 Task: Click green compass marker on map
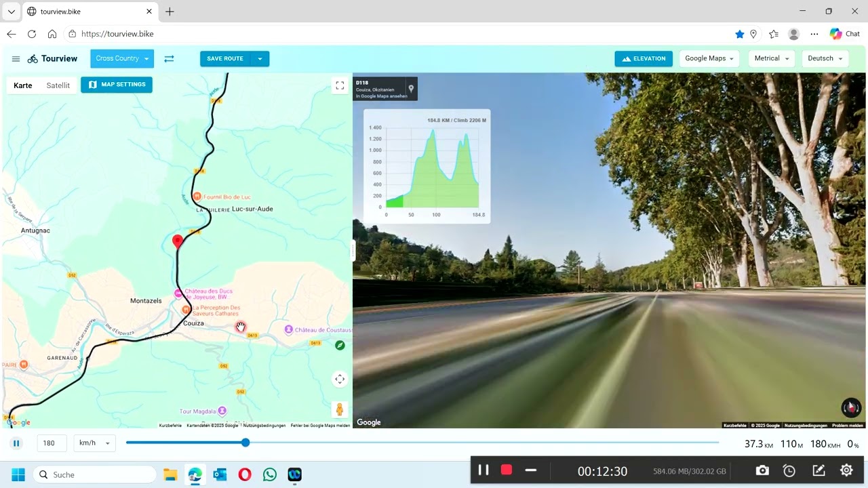click(340, 345)
